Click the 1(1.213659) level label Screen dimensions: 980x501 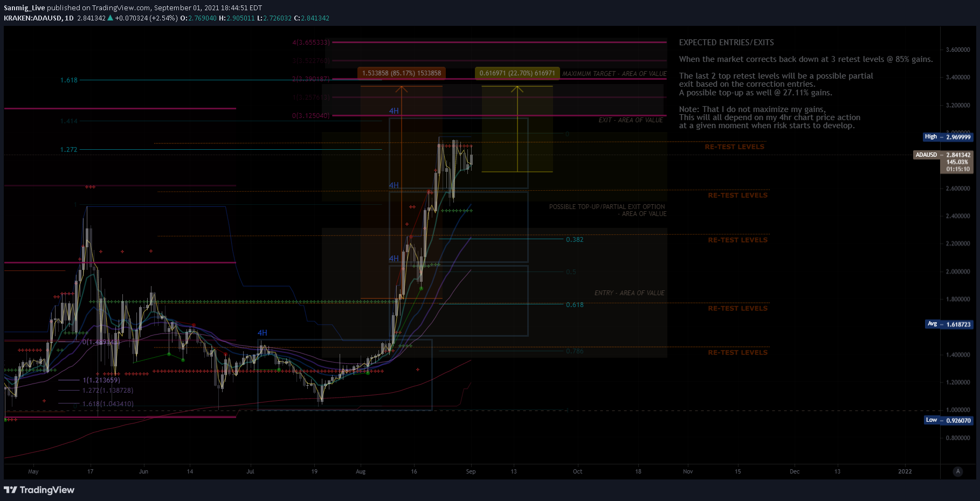(101, 380)
